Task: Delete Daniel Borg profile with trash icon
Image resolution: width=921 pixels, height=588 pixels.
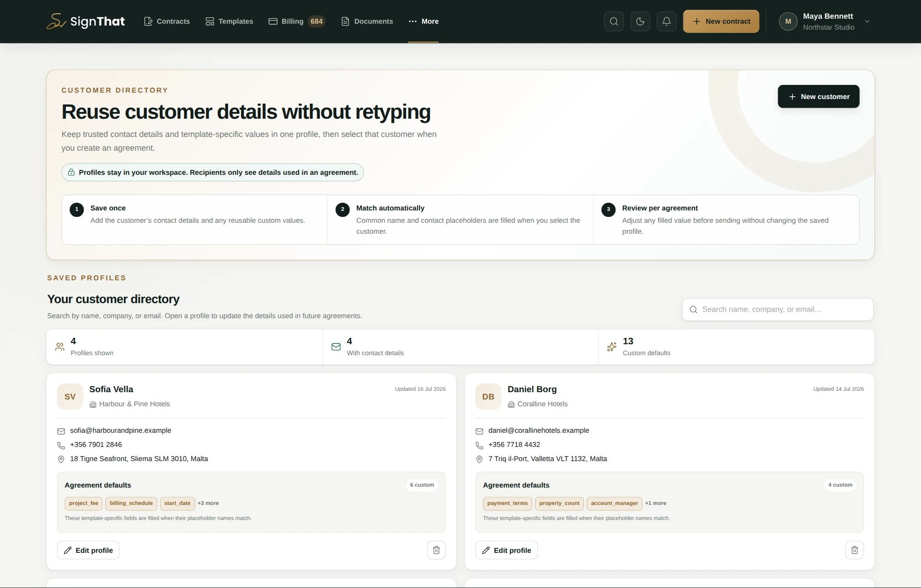Action: (x=854, y=550)
